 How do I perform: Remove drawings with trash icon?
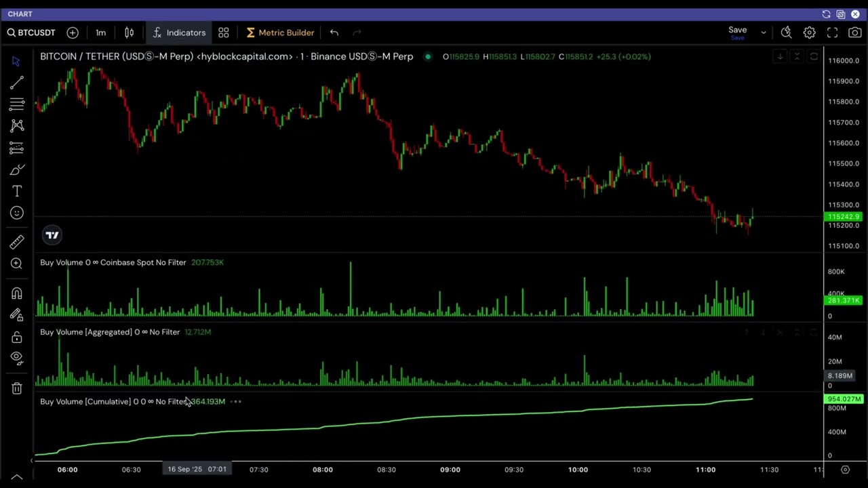17,388
